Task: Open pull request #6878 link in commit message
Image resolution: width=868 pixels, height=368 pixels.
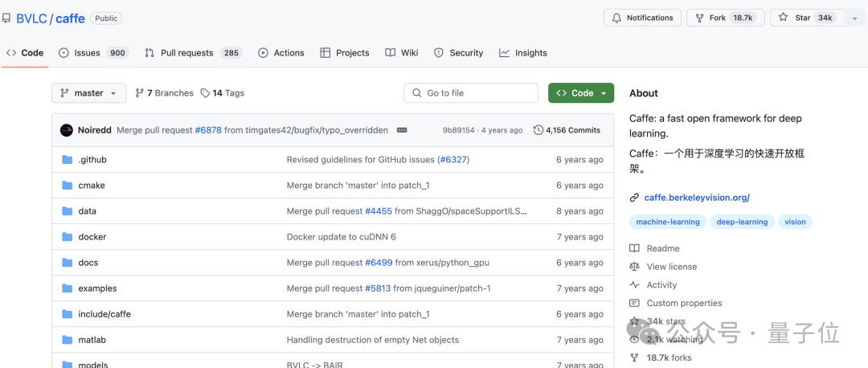Action: click(x=208, y=130)
